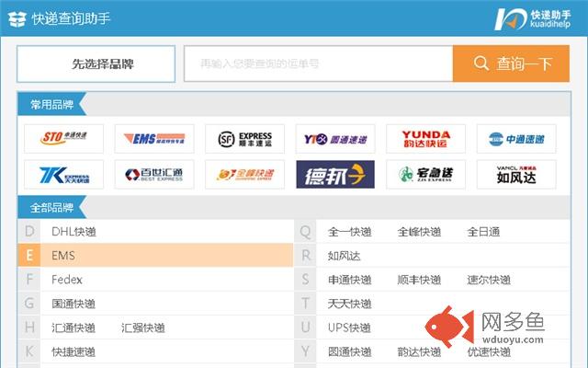Select 汇强快递 in the H row
Screen dimensions: 588x368
(x=143, y=328)
